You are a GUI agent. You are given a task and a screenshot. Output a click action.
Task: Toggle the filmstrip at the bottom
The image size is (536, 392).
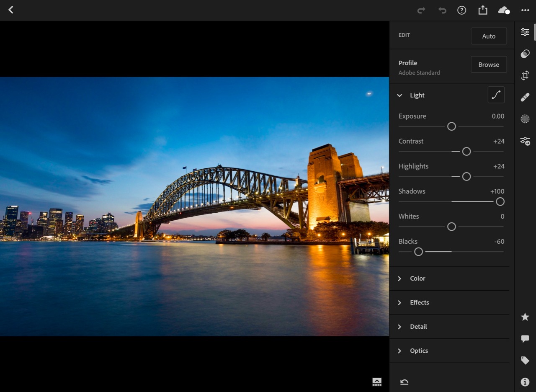click(x=376, y=382)
